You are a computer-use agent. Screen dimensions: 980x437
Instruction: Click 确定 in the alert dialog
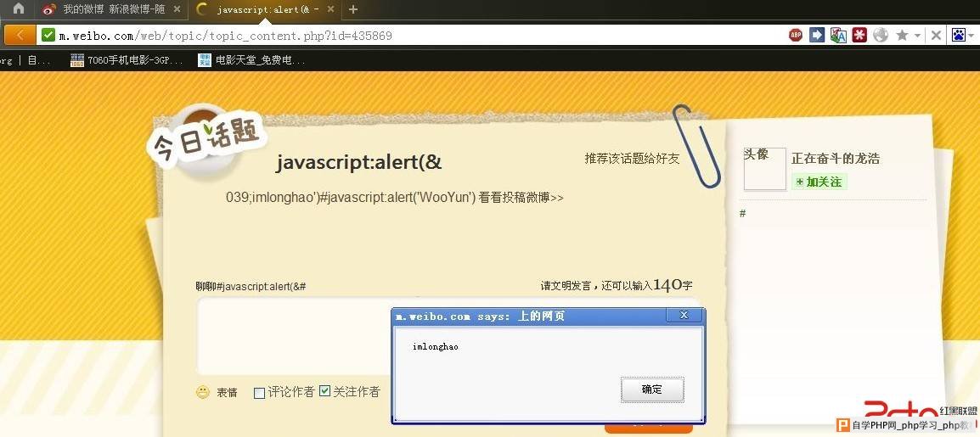pyautogui.click(x=652, y=389)
